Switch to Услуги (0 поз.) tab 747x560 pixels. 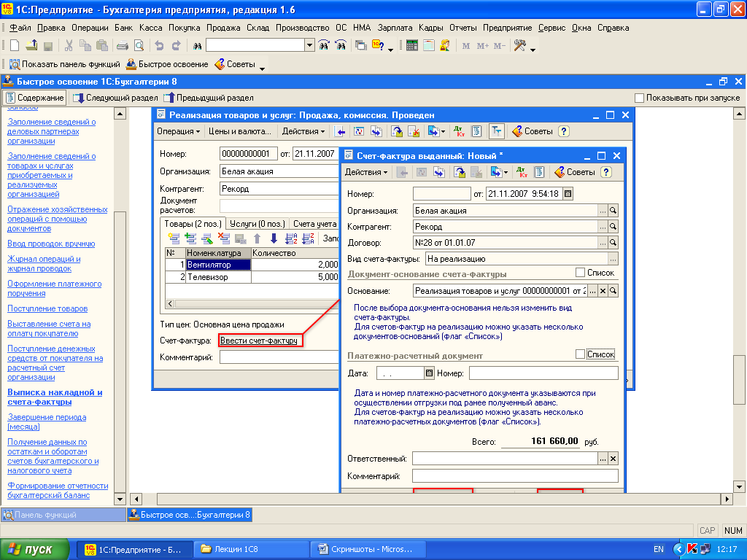tap(258, 224)
